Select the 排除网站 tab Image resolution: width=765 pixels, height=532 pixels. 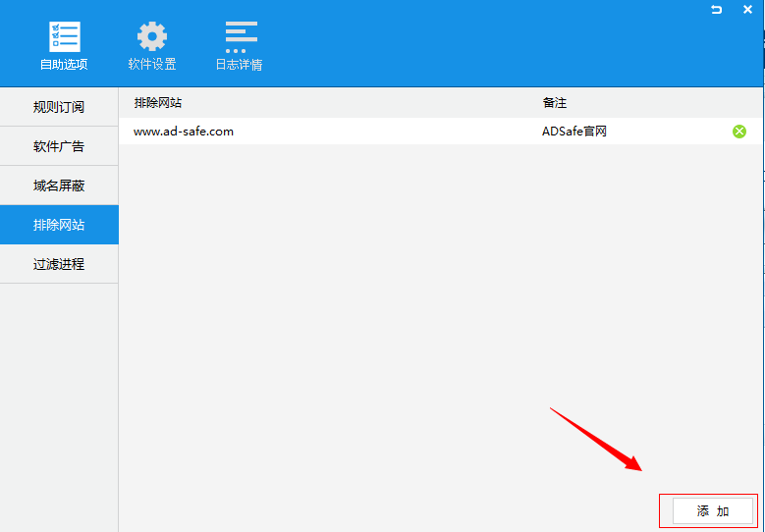point(59,225)
